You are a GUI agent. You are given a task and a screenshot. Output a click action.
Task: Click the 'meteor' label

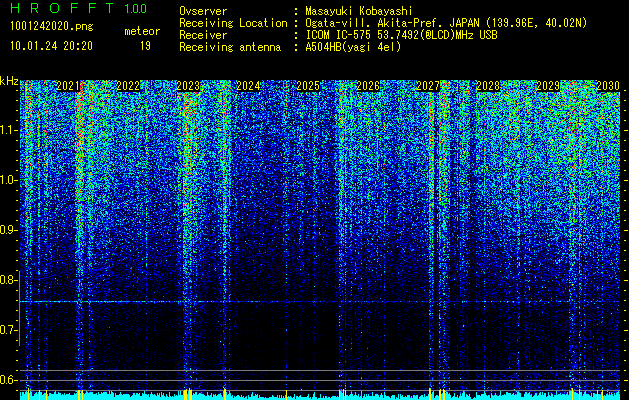tap(142, 31)
